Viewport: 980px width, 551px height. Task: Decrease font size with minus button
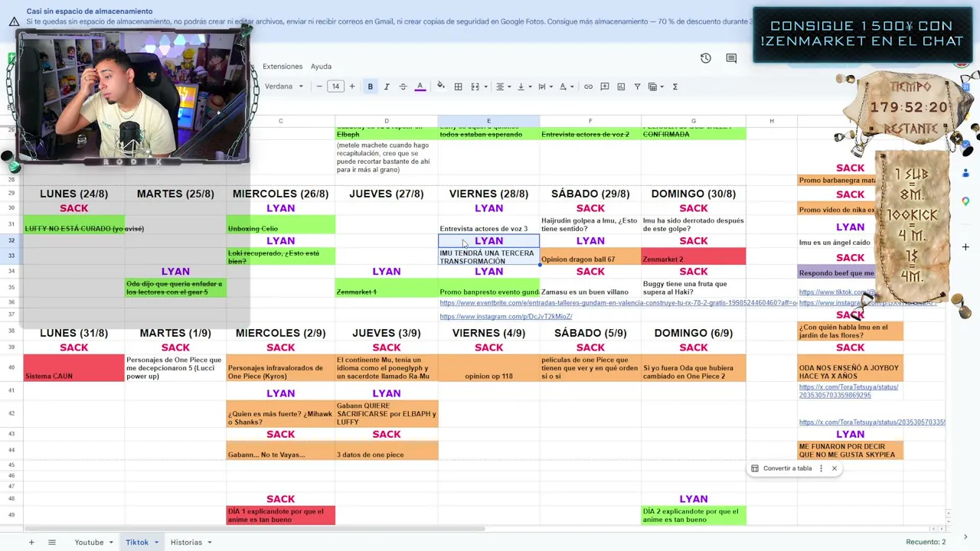[319, 86]
